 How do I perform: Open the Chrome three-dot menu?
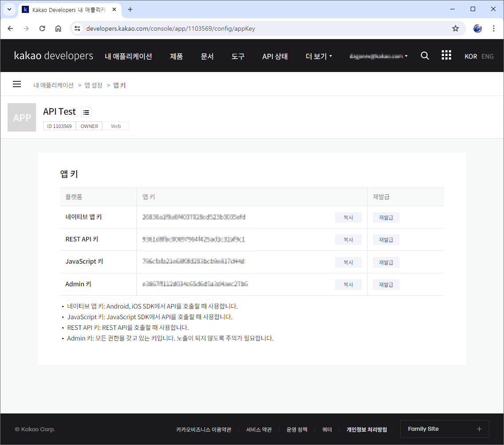tap(494, 28)
